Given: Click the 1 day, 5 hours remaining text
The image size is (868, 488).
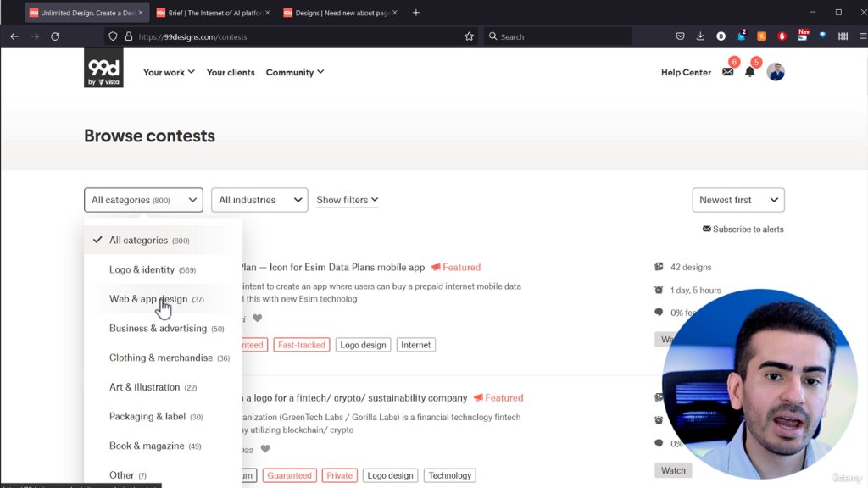Looking at the screenshot, I should point(695,290).
